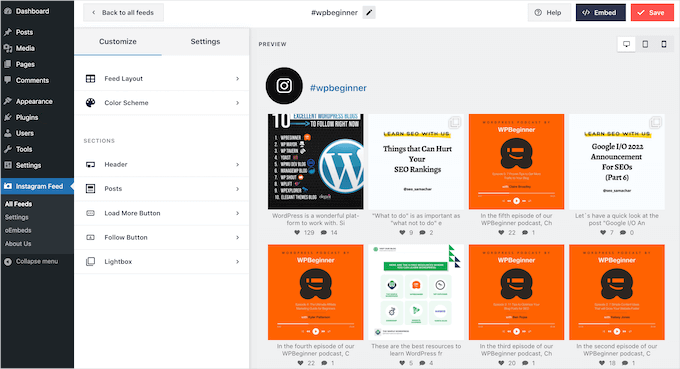Image resolution: width=680 pixels, height=369 pixels.
Task: Open the fifth episode podcast thumbnail
Action: pyautogui.click(x=517, y=162)
